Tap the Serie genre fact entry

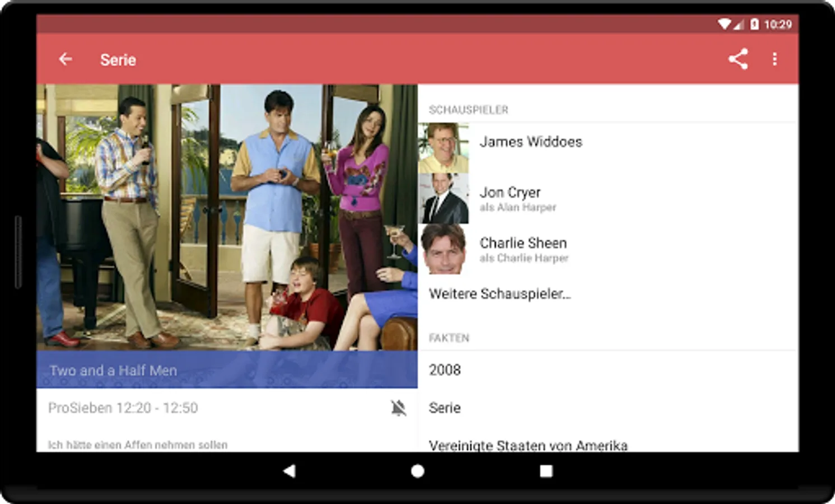[x=445, y=408]
